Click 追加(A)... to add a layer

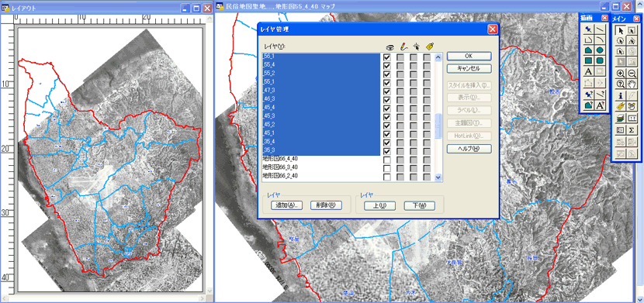coord(286,205)
